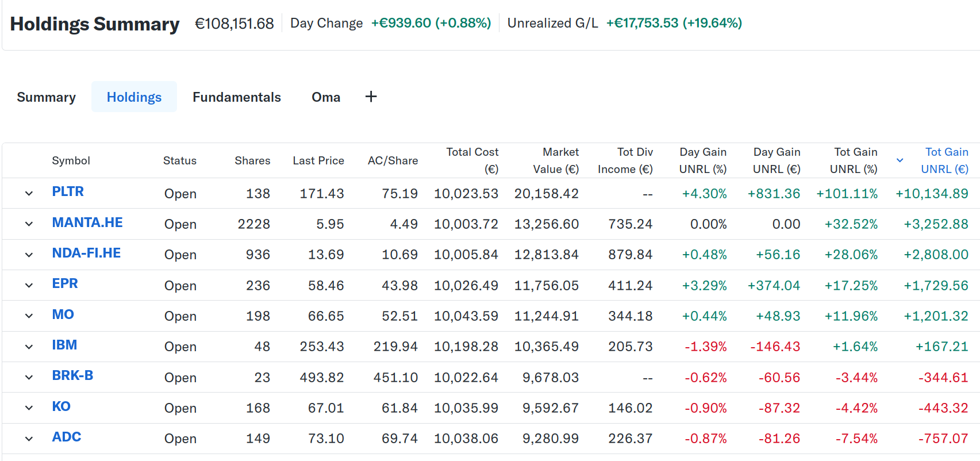Sort by the Market Value (€) column header

(555, 160)
